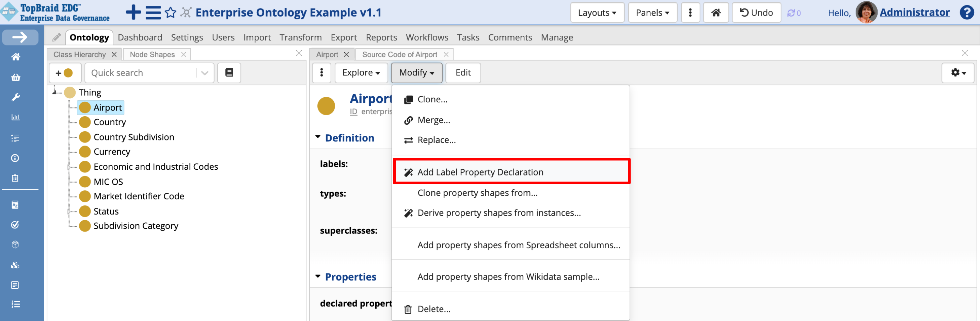The width and height of the screenshot is (980, 321).
Task: Click the star favorite icon
Action: (x=171, y=13)
